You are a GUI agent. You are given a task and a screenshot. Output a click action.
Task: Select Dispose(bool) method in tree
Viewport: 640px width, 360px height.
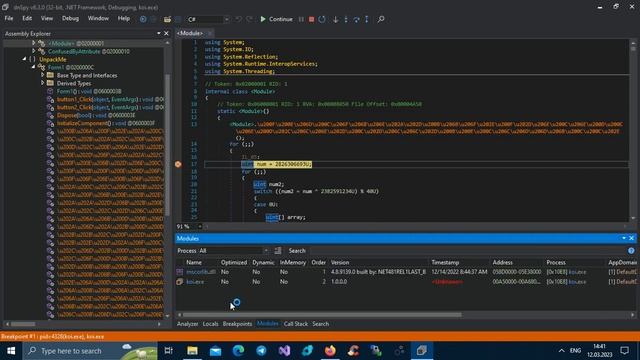[x=96, y=115]
